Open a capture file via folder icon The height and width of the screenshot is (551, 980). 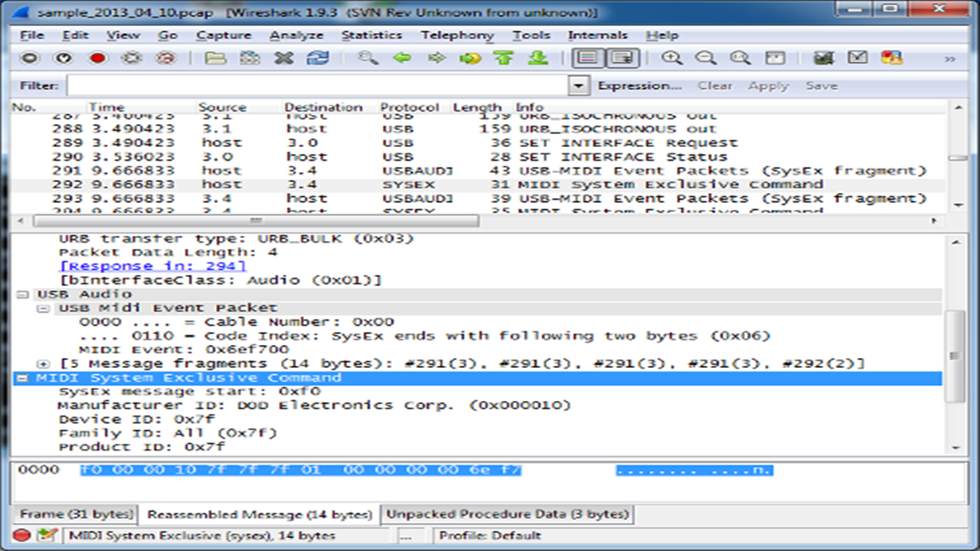point(215,58)
